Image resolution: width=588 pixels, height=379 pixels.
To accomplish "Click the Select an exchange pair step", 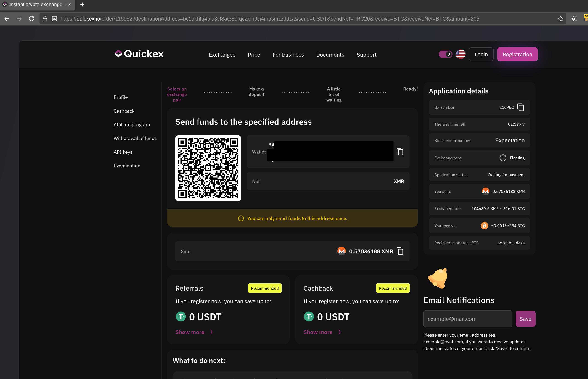I will [x=177, y=94].
